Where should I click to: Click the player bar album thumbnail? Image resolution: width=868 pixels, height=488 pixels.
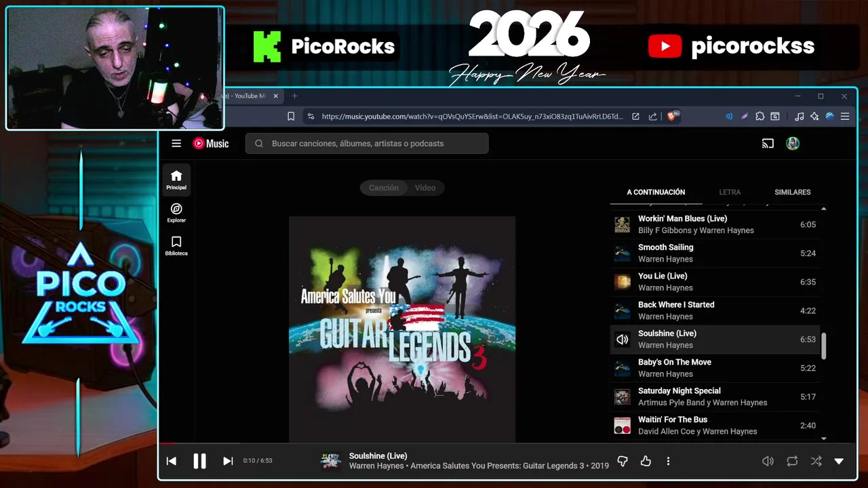coord(330,461)
